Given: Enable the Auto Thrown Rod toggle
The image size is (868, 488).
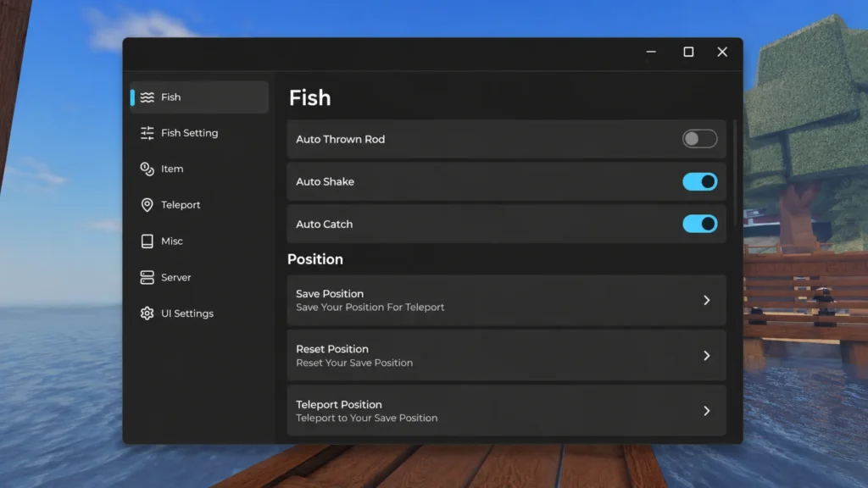Looking at the screenshot, I should point(699,139).
